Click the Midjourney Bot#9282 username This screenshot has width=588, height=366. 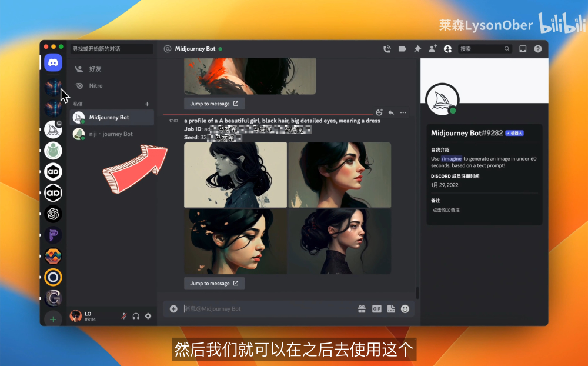tap(467, 133)
